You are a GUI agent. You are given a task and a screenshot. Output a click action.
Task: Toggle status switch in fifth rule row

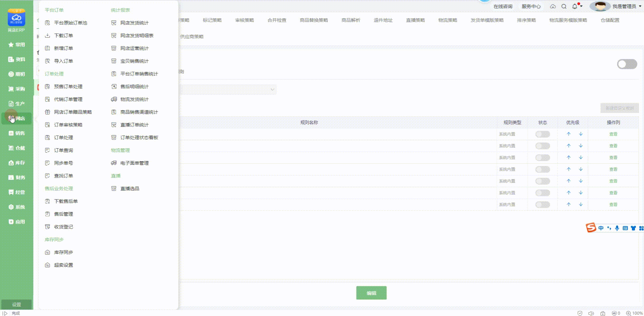(543, 181)
